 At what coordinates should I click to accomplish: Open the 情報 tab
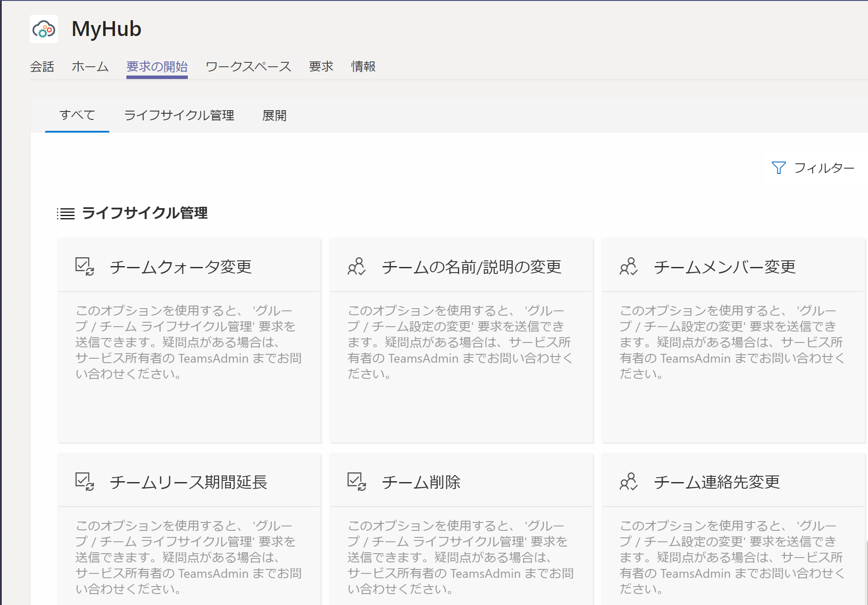[x=363, y=67]
